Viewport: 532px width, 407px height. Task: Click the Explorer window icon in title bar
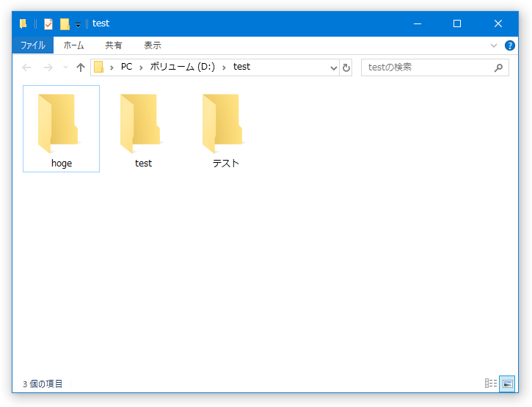[x=23, y=23]
